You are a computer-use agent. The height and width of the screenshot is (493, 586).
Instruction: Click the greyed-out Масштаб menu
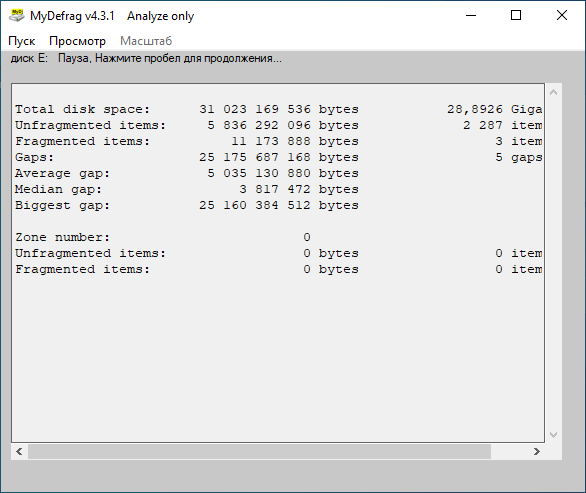click(x=146, y=41)
